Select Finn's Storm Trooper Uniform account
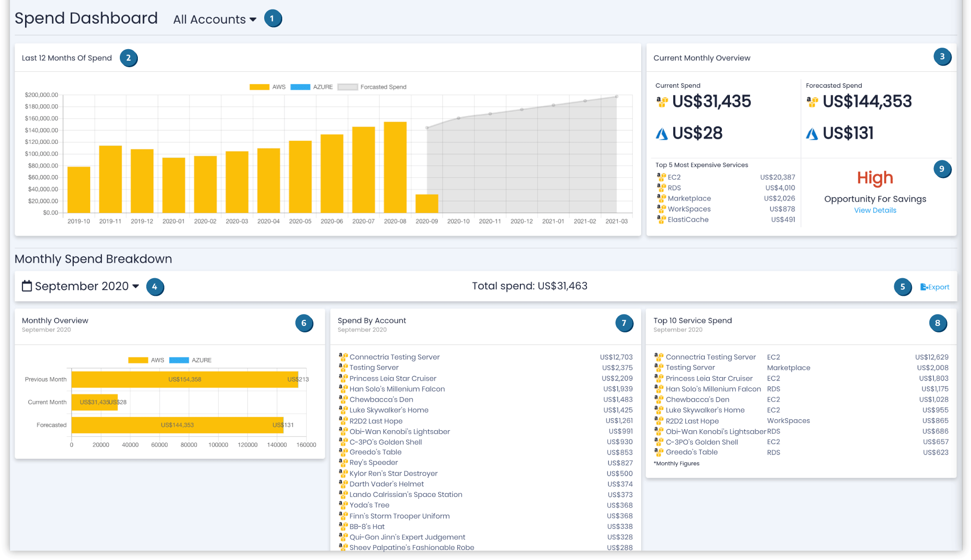971x560 pixels. [485, 516]
